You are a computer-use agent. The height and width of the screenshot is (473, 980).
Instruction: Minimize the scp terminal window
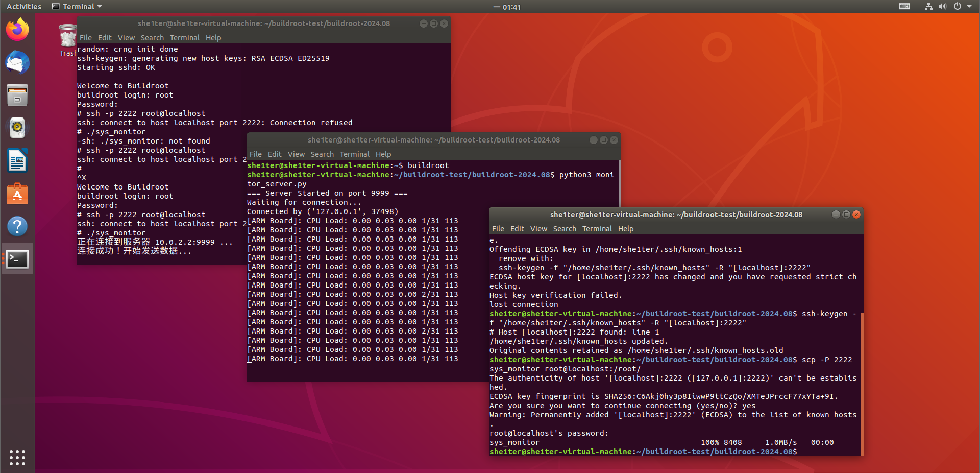836,215
